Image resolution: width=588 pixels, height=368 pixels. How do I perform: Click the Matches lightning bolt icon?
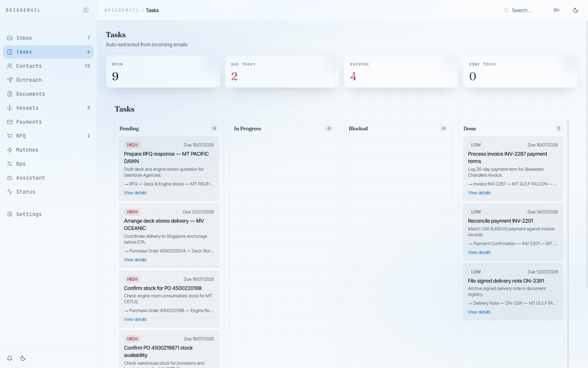pos(10,150)
